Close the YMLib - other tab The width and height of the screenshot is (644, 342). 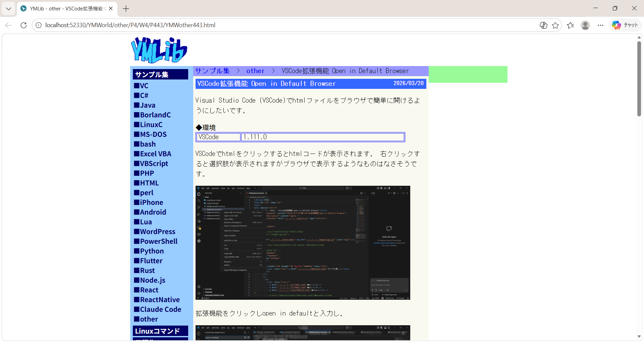point(111,9)
